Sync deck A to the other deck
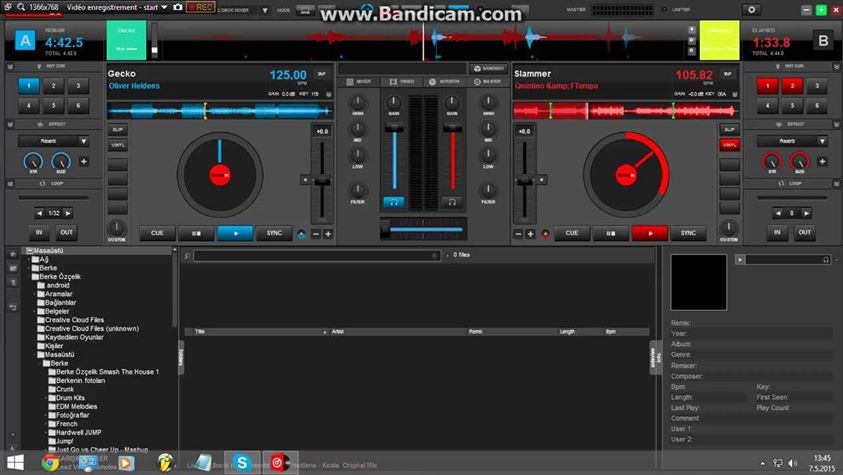Viewport: 843px width, 475px height. coord(274,233)
